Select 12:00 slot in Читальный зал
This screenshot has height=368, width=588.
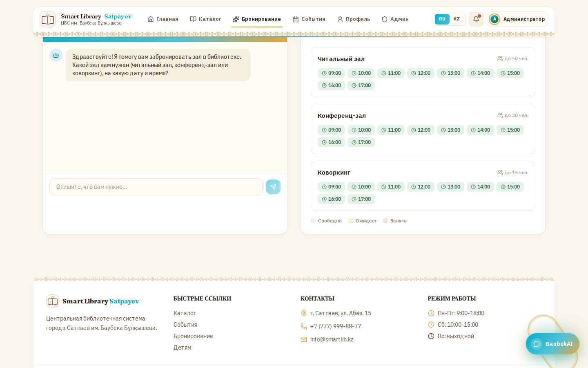pyautogui.click(x=421, y=73)
